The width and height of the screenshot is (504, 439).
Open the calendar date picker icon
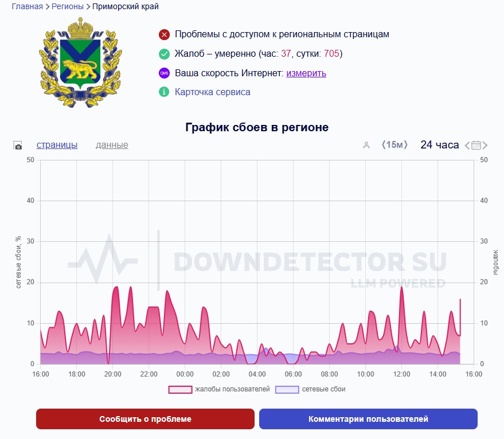(476, 146)
